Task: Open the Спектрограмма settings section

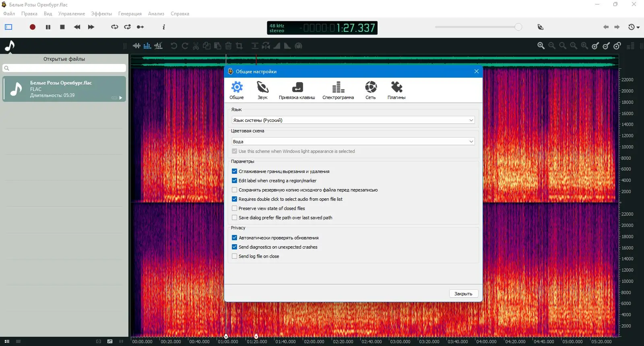Action: pos(338,90)
